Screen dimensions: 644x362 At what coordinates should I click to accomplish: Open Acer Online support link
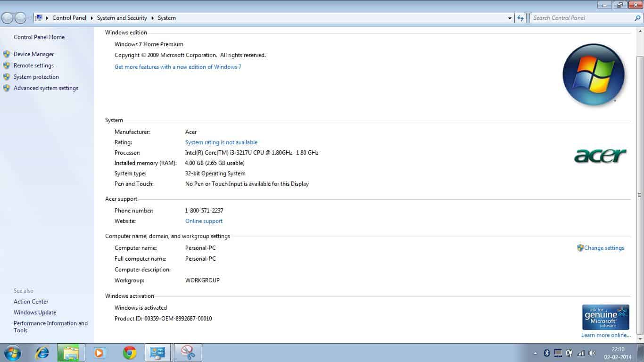(x=204, y=221)
